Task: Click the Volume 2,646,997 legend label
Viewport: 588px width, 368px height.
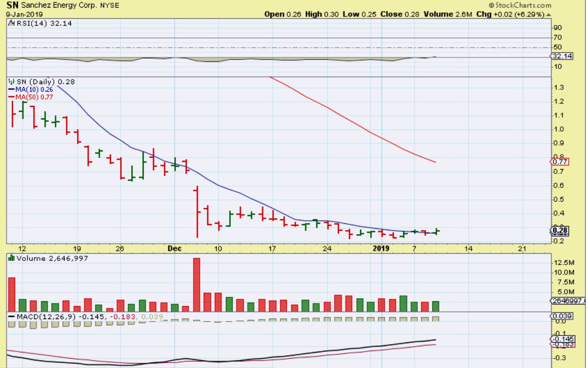Action: (52, 258)
